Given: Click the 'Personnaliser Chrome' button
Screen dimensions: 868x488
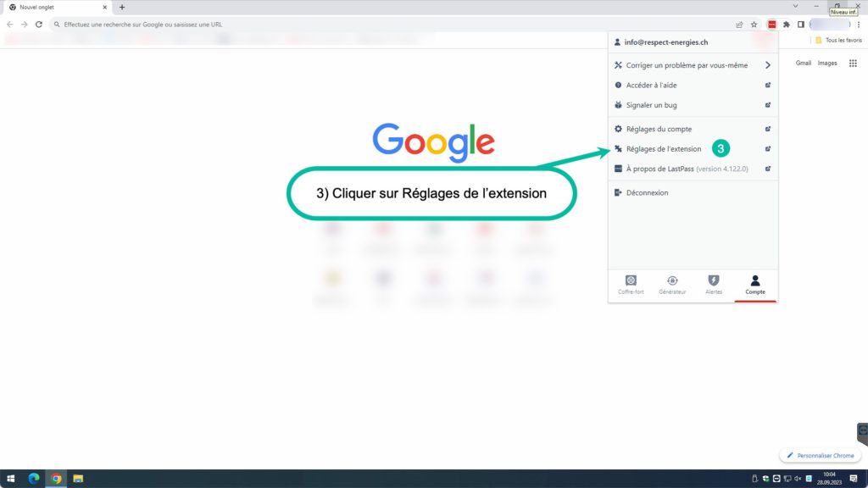Looking at the screenshot, I should pyautogui.click(x=819, y=456).
